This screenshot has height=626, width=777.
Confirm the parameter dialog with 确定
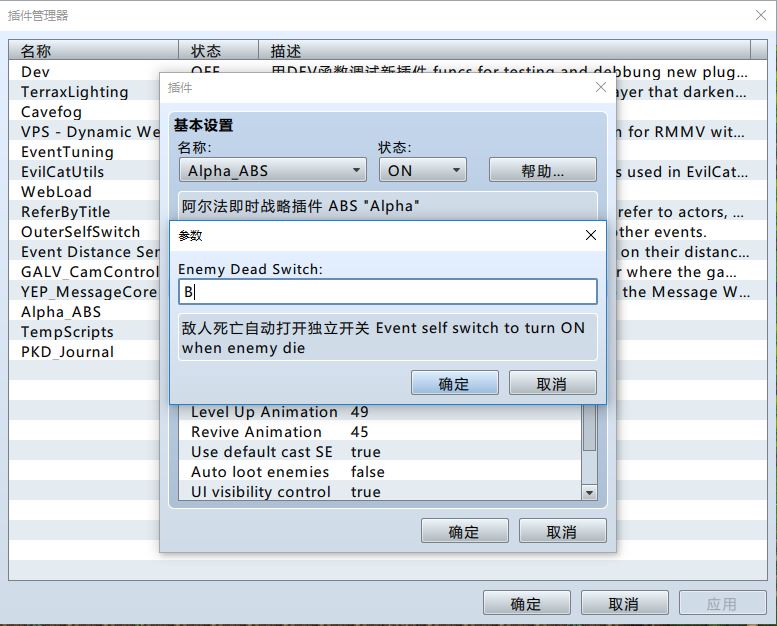pos(454,383)
